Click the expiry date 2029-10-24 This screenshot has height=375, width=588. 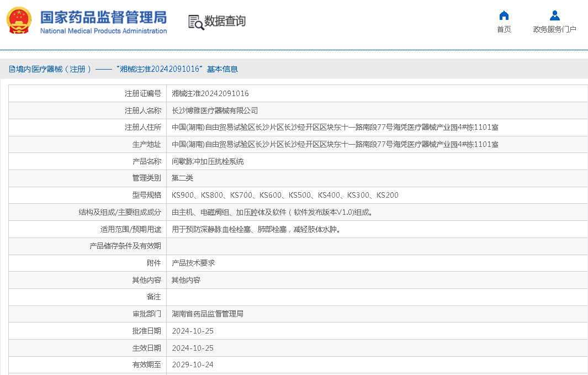tap(193, 365)
